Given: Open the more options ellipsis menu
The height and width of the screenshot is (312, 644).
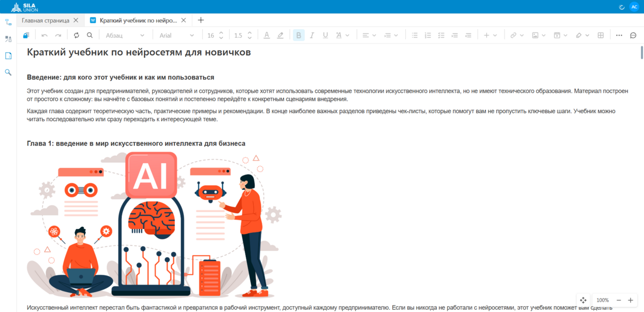Looking at the screenshot, I should coord(619,35).
